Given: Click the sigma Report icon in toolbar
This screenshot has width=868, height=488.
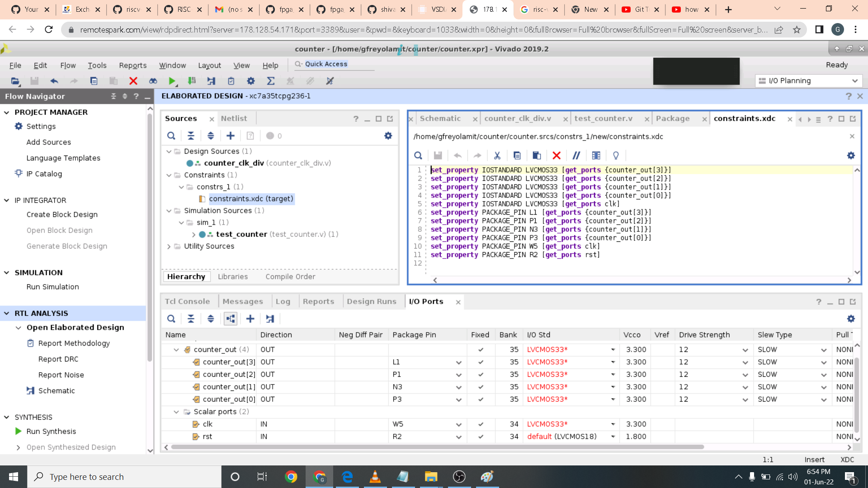Looking at the screenshot, I should (x=270, y=81).
